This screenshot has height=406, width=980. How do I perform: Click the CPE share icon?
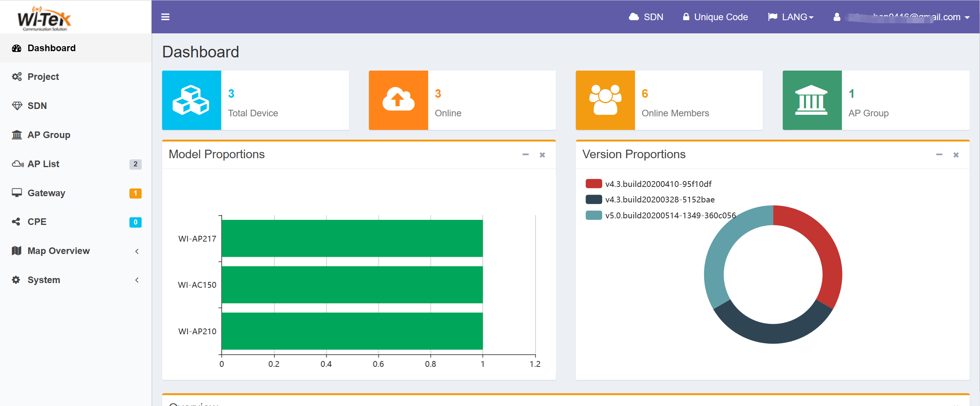pyautogui.click(x=16, y=221)
